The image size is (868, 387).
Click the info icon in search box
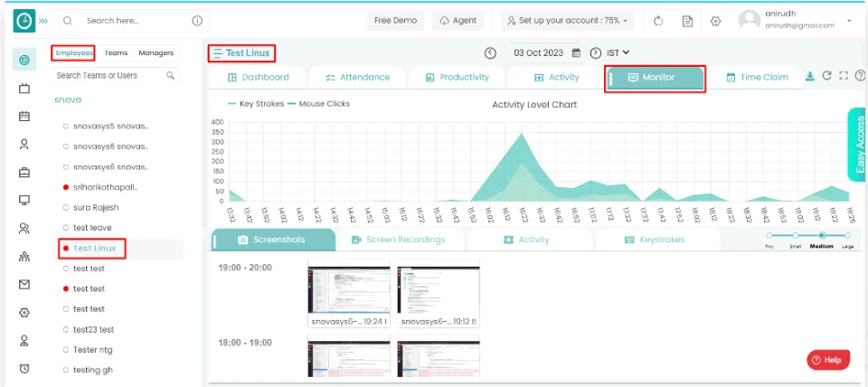[197, 21]
